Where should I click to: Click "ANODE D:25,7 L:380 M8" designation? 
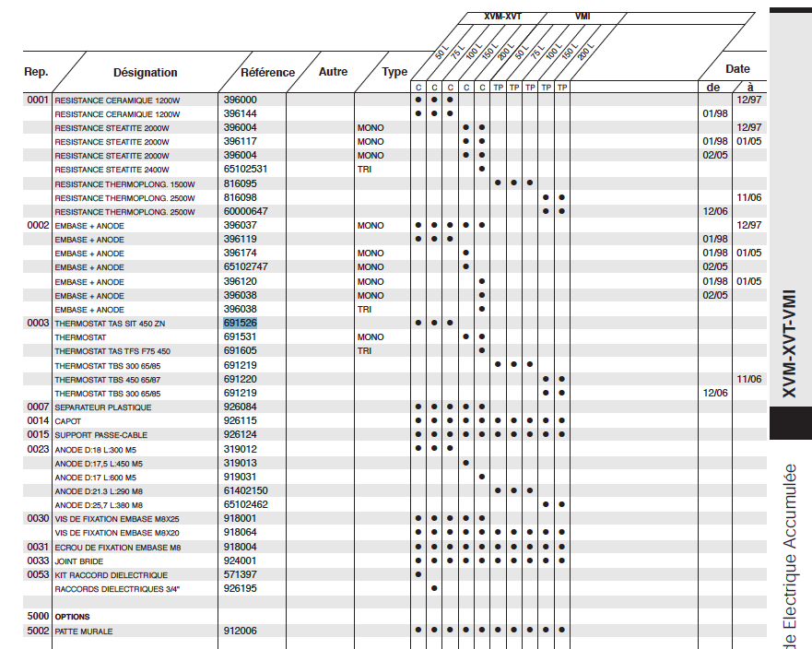pos(99,505)
